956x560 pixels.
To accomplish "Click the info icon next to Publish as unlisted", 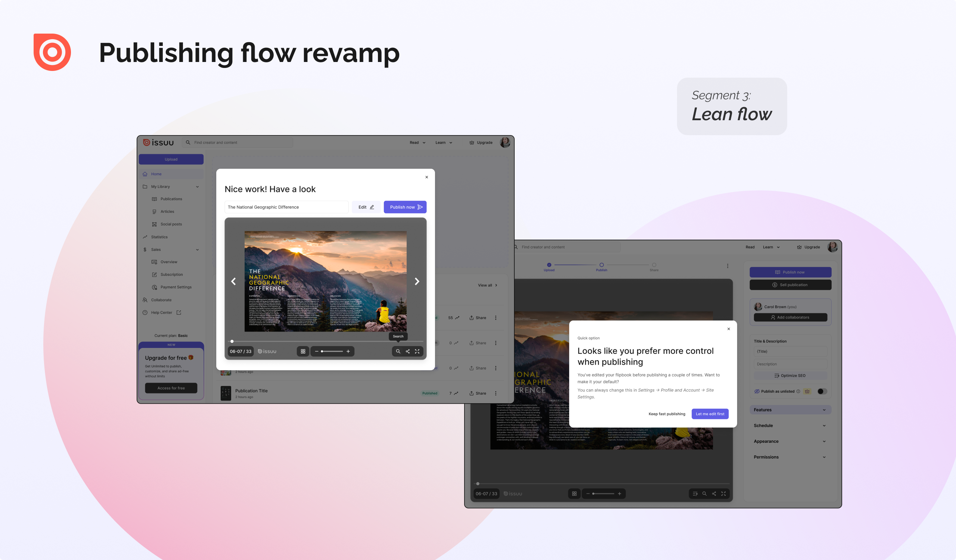I will [x=798, y=391].
